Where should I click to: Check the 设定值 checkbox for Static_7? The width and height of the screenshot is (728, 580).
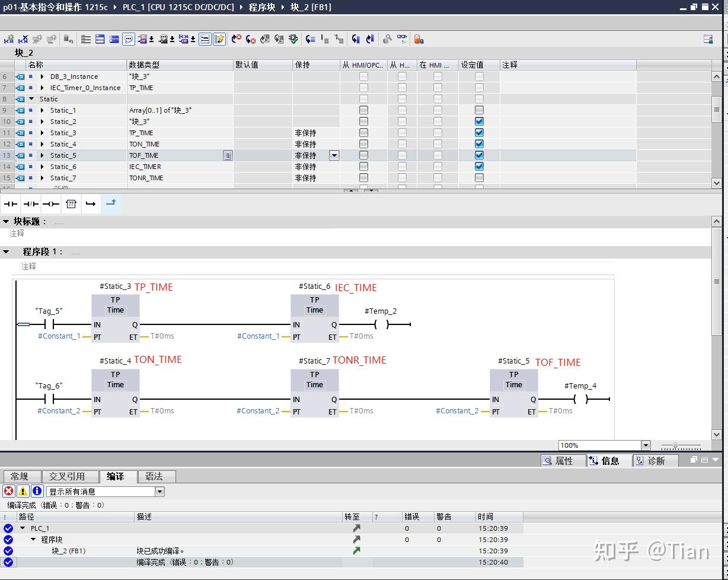[478, 178]
